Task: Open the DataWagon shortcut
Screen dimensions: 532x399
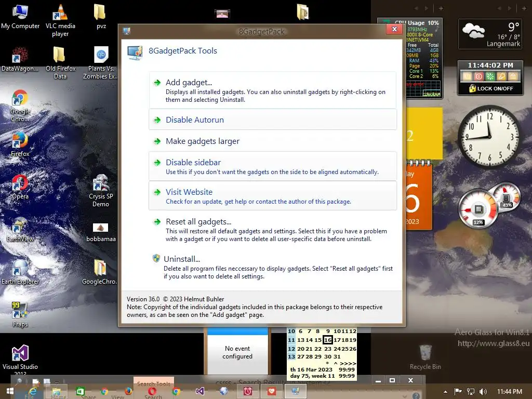Action: [x=20, y=59]
